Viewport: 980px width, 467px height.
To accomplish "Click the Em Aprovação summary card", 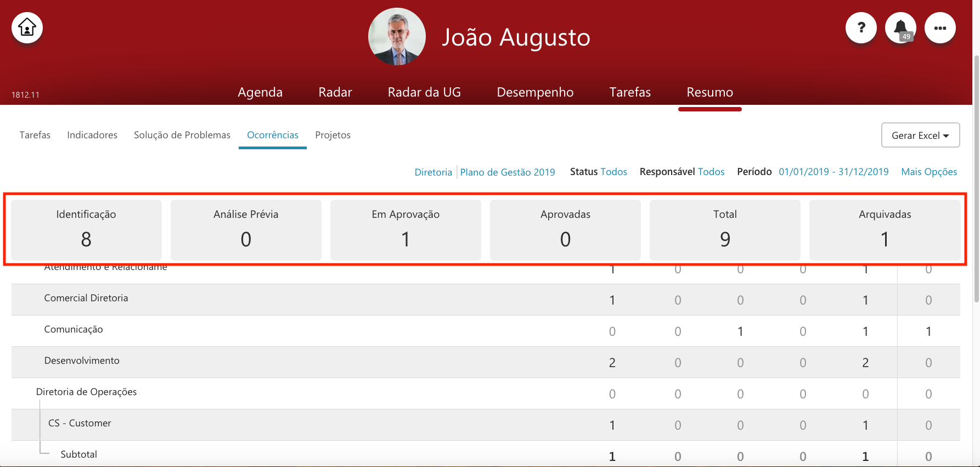I will (x=405, y=230).
